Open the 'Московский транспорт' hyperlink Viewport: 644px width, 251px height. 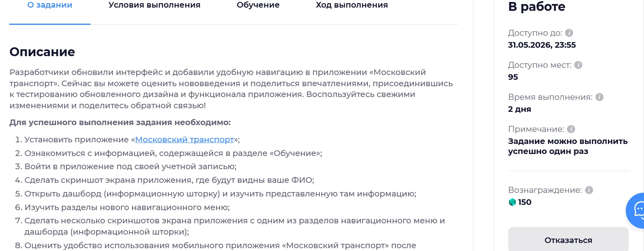pos(184,140)
